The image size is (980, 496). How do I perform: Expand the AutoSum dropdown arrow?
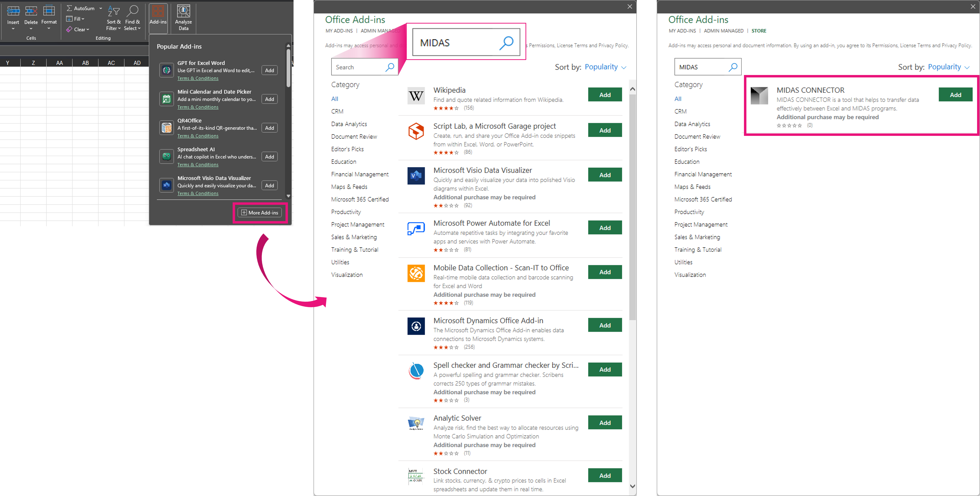(x=101, y=8)
